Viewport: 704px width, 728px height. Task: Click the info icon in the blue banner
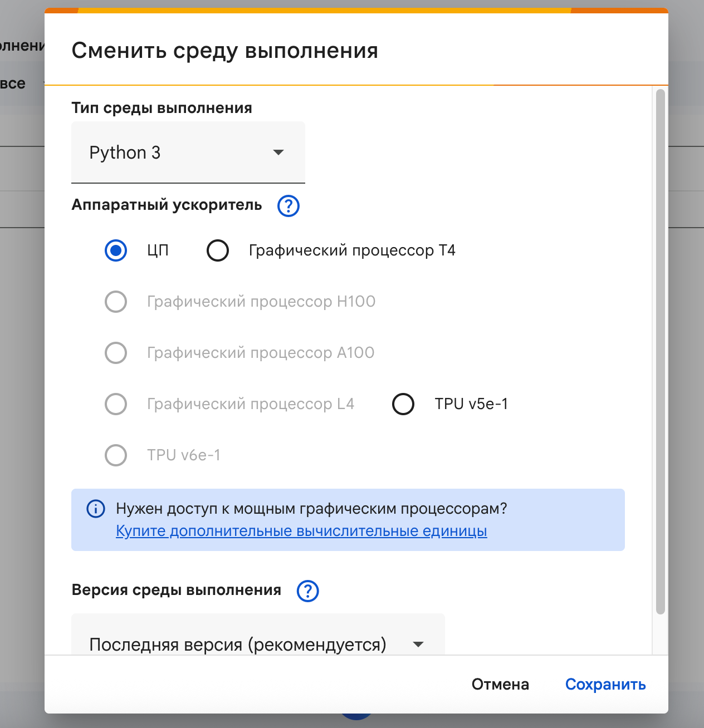(95, 509)
